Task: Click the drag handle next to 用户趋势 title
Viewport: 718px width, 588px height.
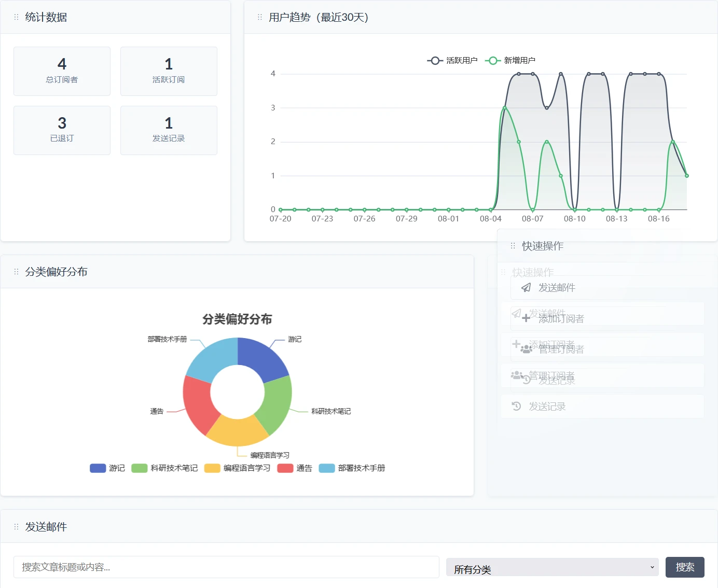Action: coord(260,17)
